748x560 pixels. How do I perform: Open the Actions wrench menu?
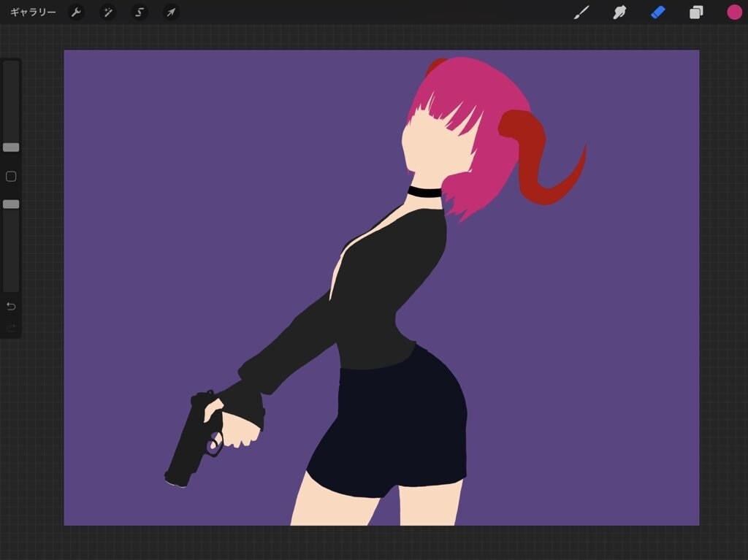[76, 12]
